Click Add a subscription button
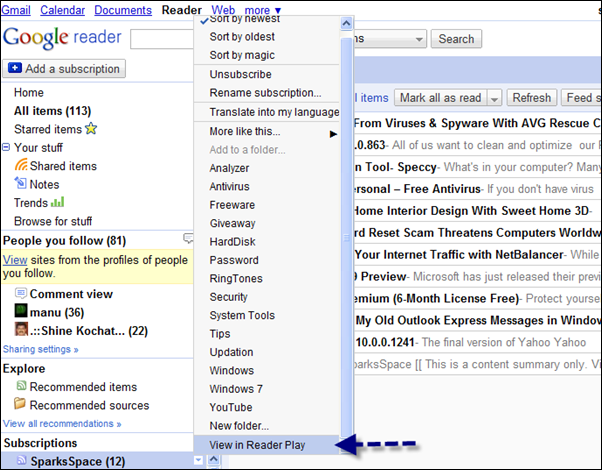The image size is (602, 470). click(64, 69)
